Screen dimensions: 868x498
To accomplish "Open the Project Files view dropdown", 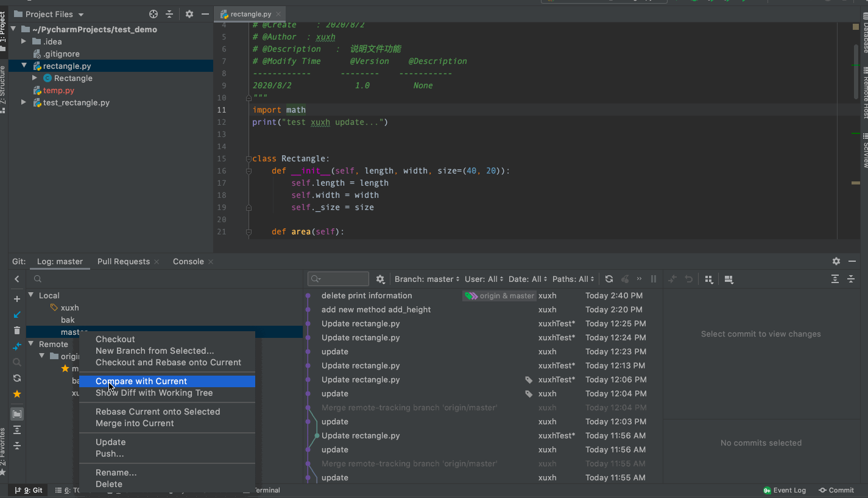I will pos(49,14).
